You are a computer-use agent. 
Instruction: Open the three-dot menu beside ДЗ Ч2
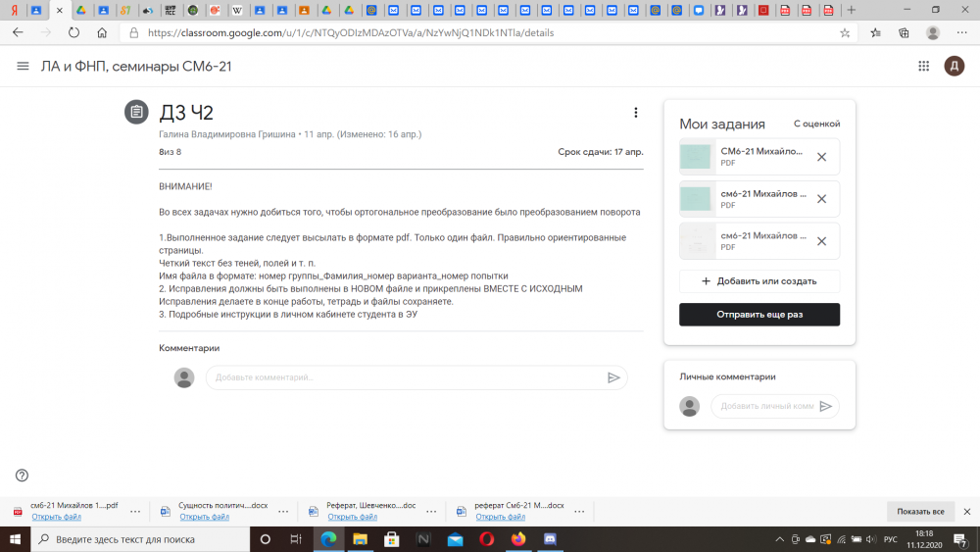636,113
